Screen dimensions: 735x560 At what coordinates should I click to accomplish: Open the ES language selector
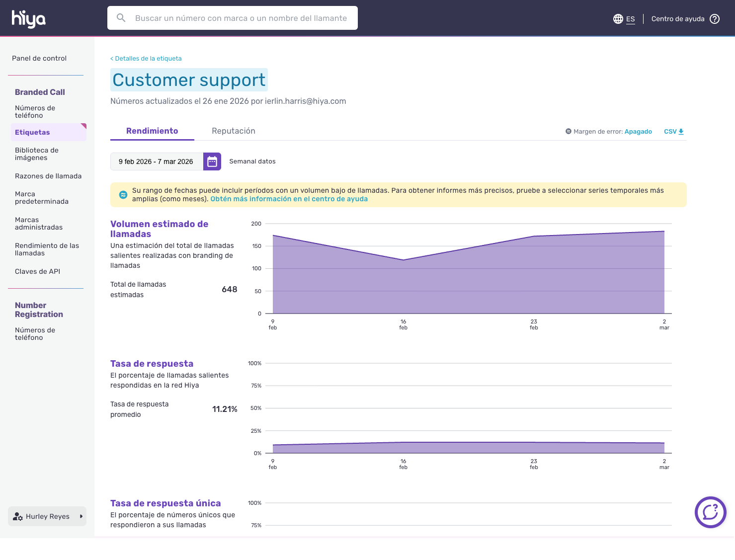630,19
